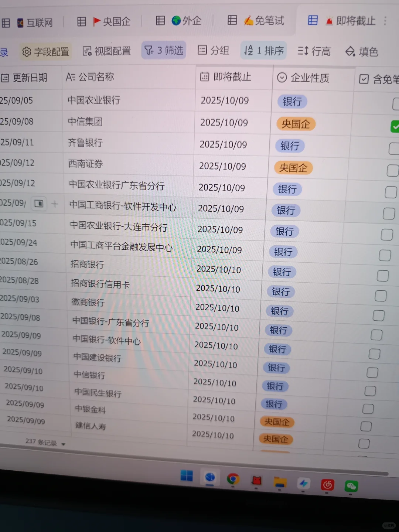The width and height of the screenshot is (399, 532).
Task: Open the blue bird-like app icon on taskbar
Action: (304, 483)
